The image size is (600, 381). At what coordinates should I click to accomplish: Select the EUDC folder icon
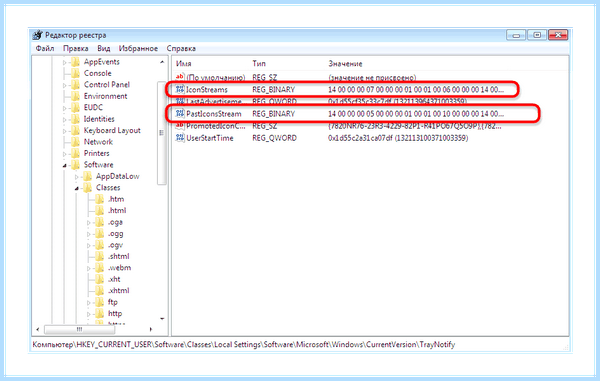pyautogui.click(x=76, y=108)
